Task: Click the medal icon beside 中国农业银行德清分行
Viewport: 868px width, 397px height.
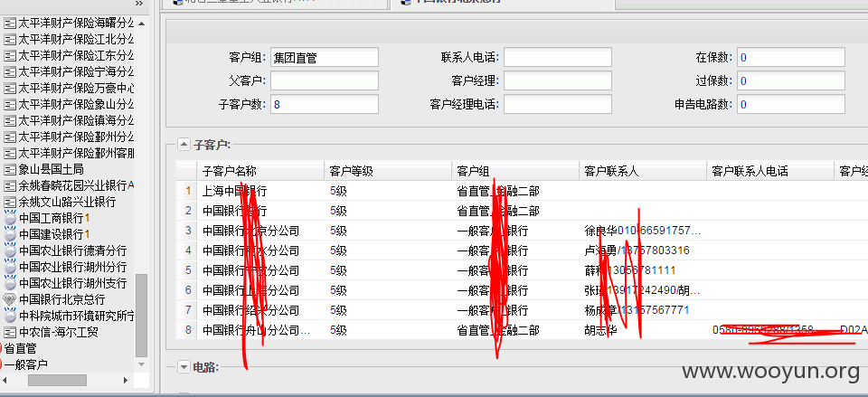Action: pyautogui.click(x=10, y=250)
